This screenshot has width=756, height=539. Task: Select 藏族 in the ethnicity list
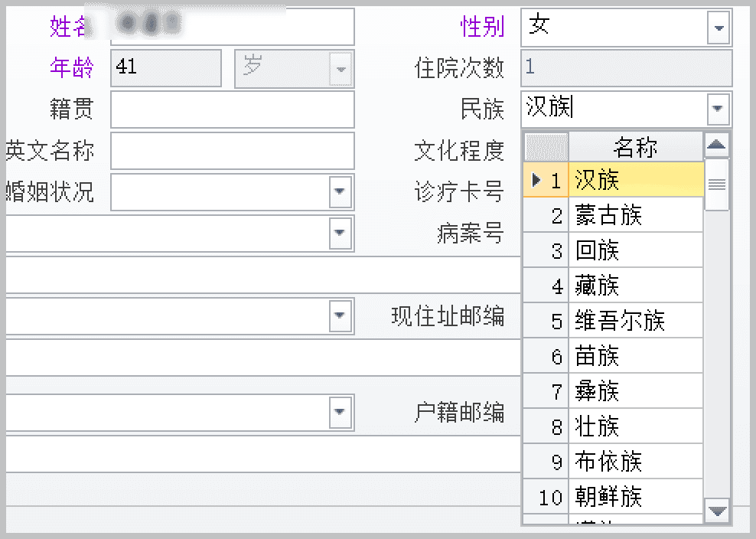click(636, 285)
